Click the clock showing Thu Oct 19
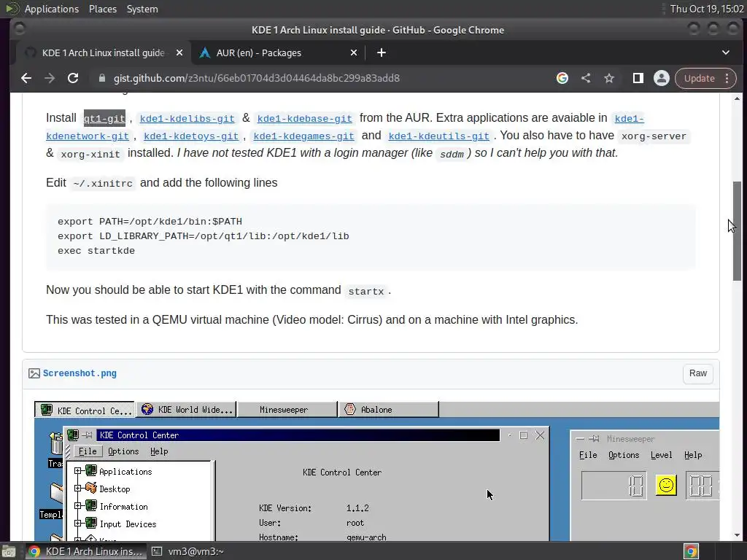 tap(706, 9)
